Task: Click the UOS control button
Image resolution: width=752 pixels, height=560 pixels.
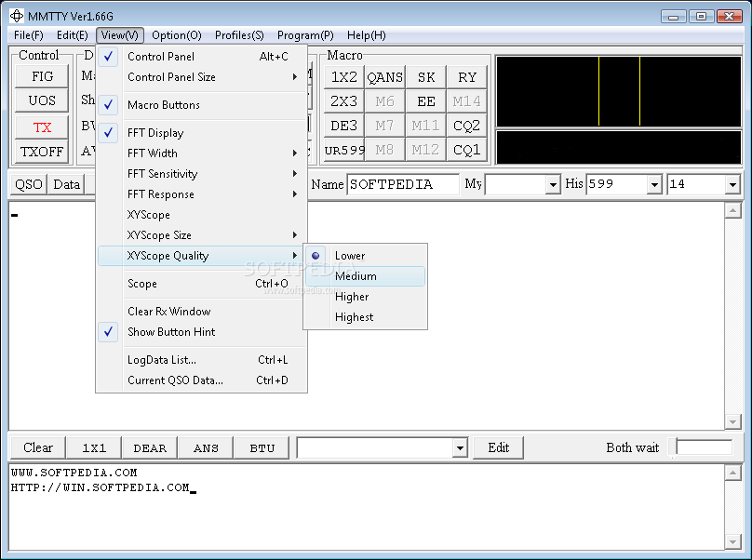Action: point(42,100)
